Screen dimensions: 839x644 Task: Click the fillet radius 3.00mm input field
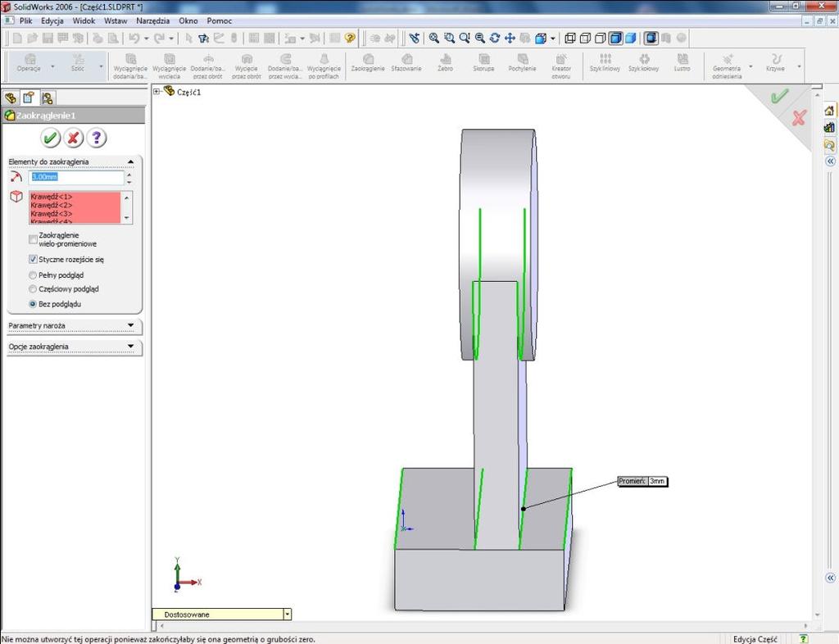pyautogui.click(x=76, y=177)
